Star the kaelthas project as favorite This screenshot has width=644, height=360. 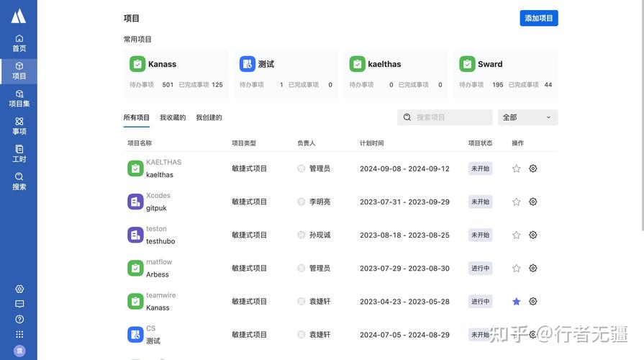click(516, 168)
